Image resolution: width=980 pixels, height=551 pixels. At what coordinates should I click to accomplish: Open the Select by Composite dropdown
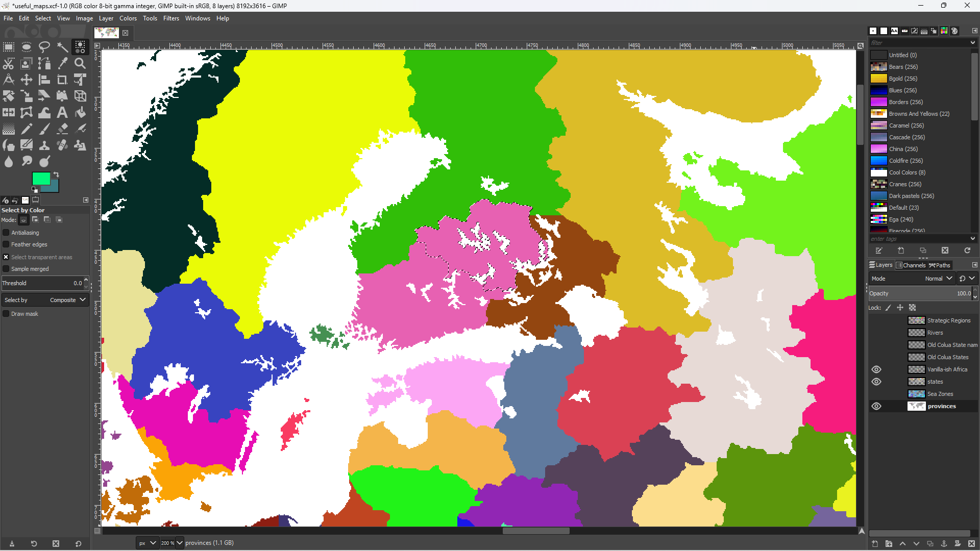[45, 300]
